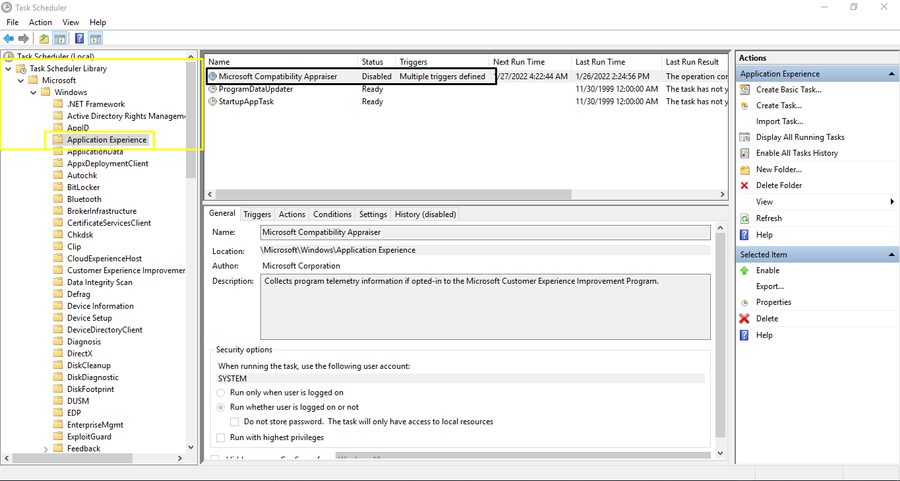900x481 pixels.
Task: Open the Help menu in menu bar
Action: (98, 22)
